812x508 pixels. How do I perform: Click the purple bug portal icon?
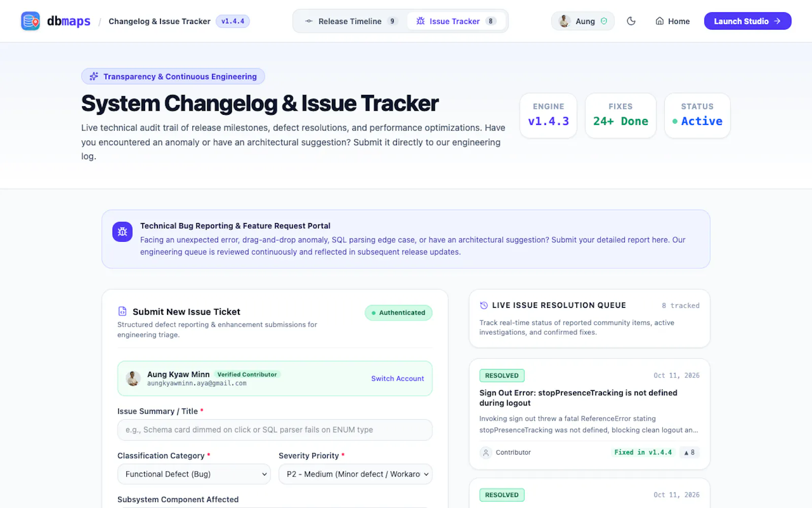122,232
